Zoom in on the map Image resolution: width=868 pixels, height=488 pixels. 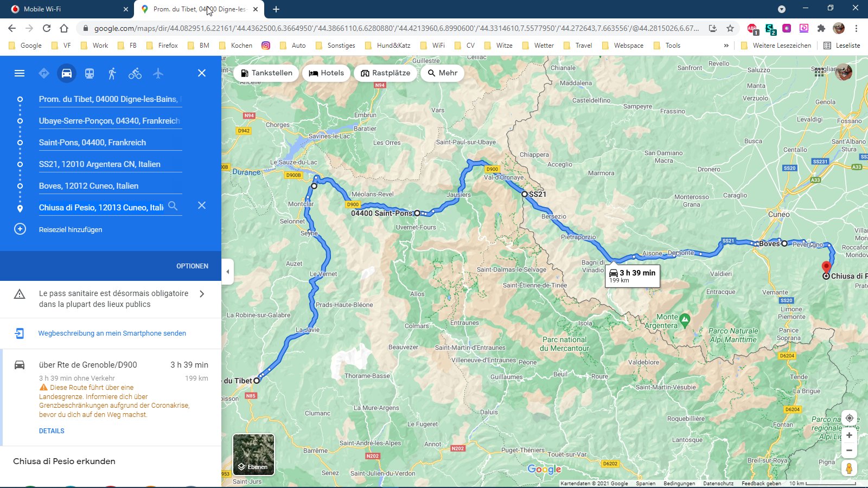click(x=849, y=435)
